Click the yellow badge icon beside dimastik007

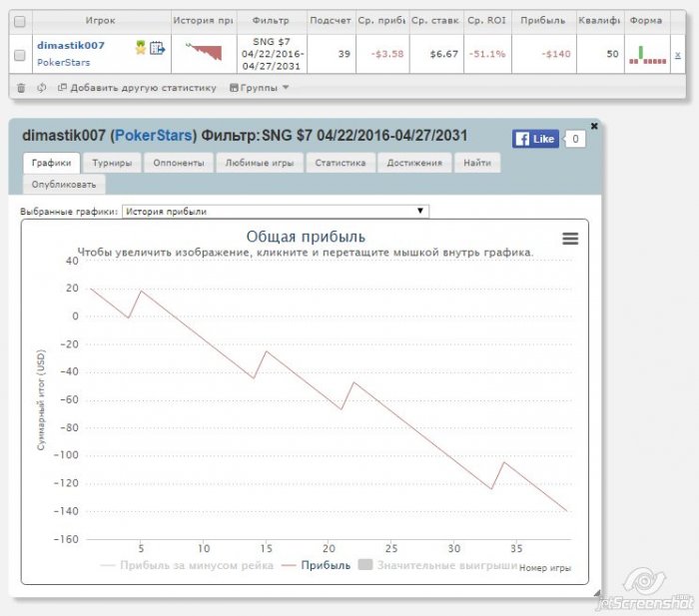pos(141,46)
